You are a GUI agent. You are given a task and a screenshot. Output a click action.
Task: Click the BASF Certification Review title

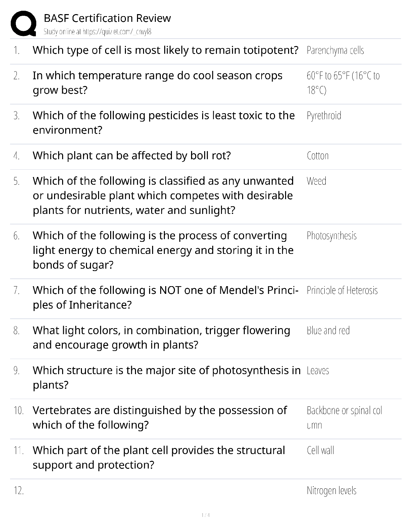(x=107, y=18)
